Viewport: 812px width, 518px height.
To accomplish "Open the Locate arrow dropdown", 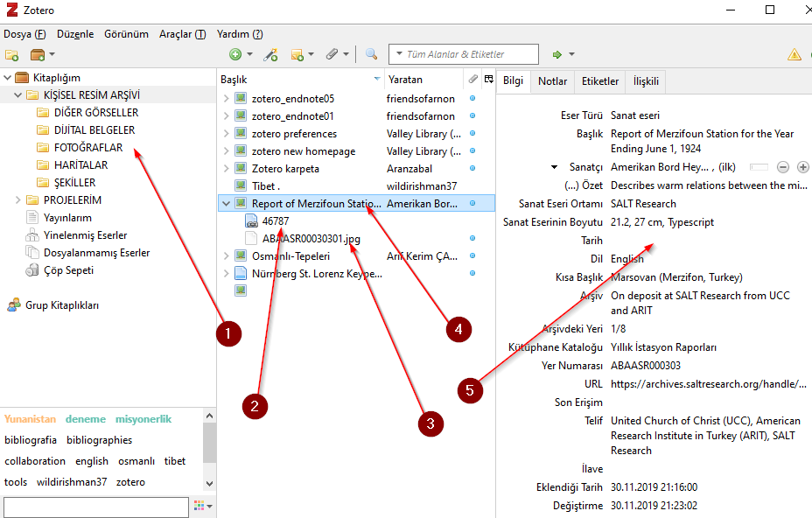I will [571, 54].
